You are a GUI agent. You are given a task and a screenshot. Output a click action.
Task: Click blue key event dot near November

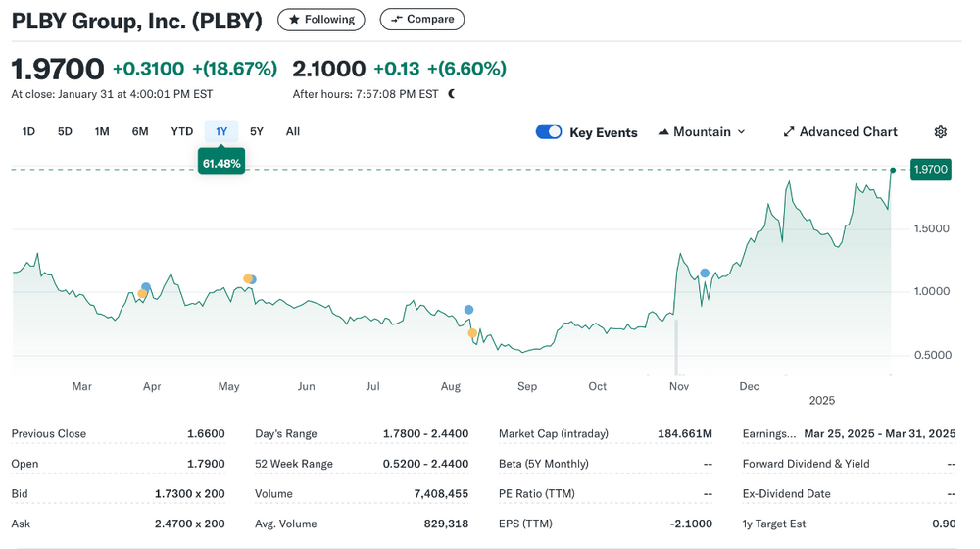(705, 274)
